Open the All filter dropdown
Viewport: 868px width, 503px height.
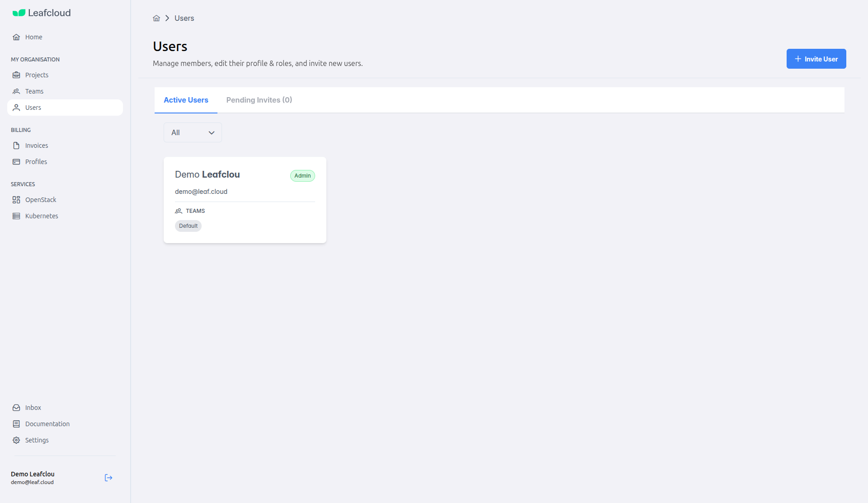(193, 132)
